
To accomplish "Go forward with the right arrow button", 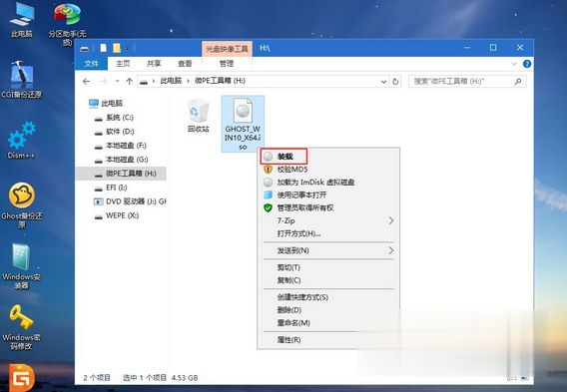I will tap(104, 81).
